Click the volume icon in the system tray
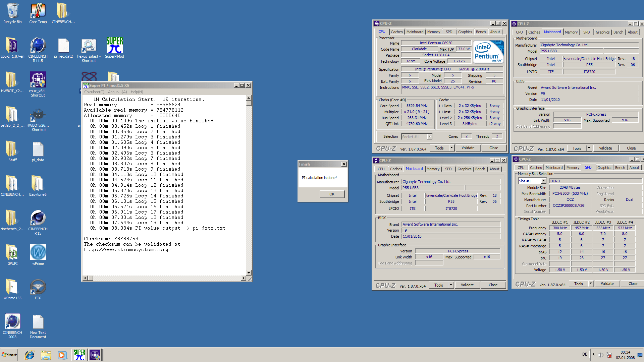Image resolution: width=644 pixels, height=362 pixels. tap(600, 355)
